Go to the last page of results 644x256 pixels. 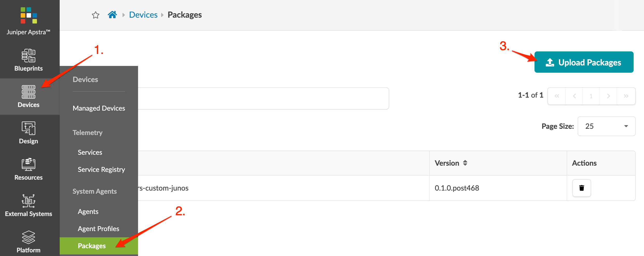pos(626,96)
